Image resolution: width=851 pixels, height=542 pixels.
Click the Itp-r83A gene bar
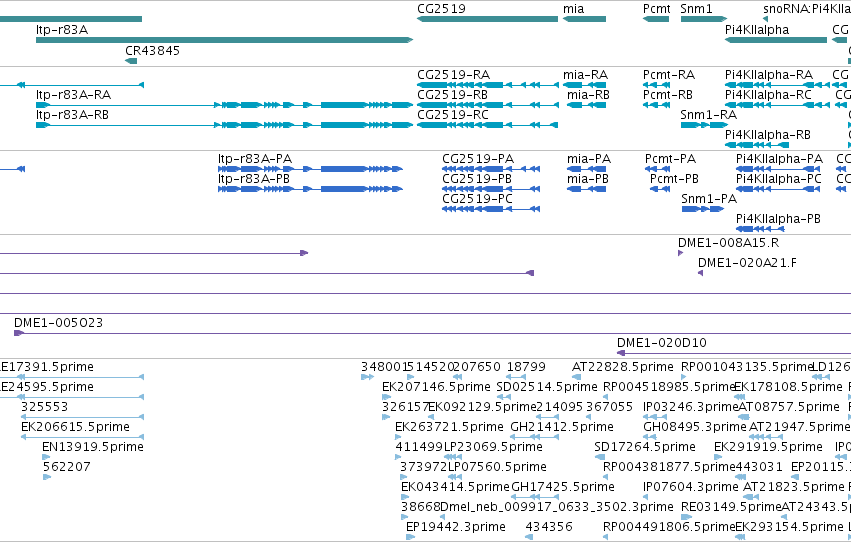(225, 40)
